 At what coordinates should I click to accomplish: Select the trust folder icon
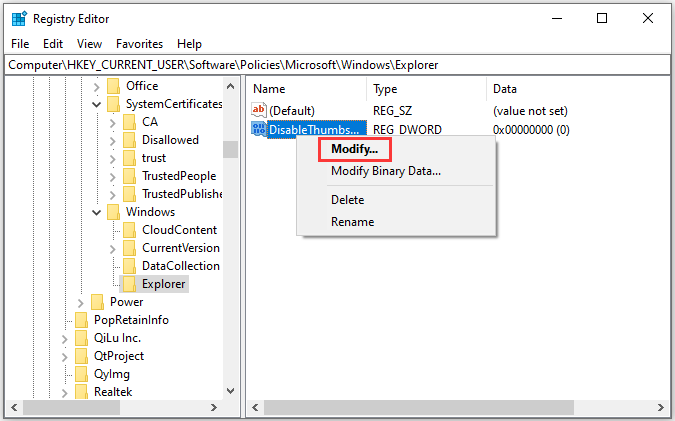(x=130, y=158)
